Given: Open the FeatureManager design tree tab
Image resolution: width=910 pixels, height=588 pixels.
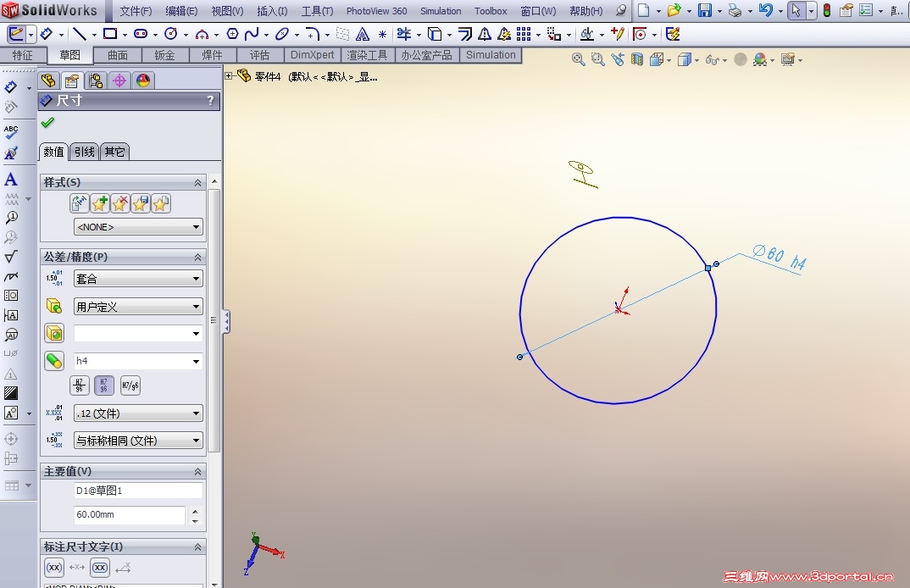Looking at the screenshot, I should 48,80.
